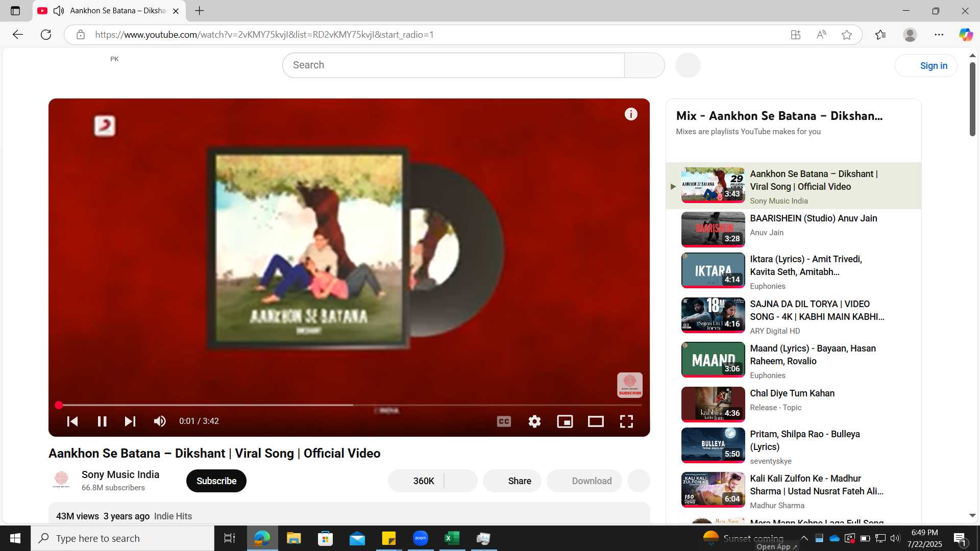Viewport: 980px width, 551px height.
Task: Subscribe to Sony Music India
Action: pos(216,481)
